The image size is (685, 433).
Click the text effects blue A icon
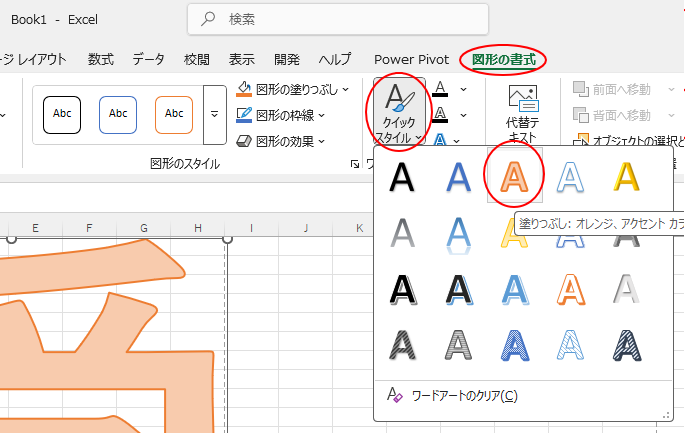[440, 140]
